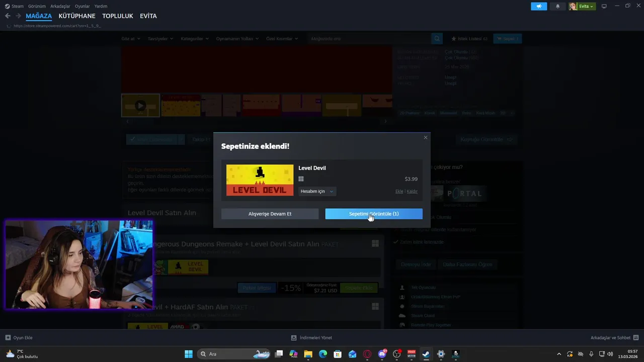Click the store URL address bar
The height and width of the screenshot is (362, 644).
57,26
